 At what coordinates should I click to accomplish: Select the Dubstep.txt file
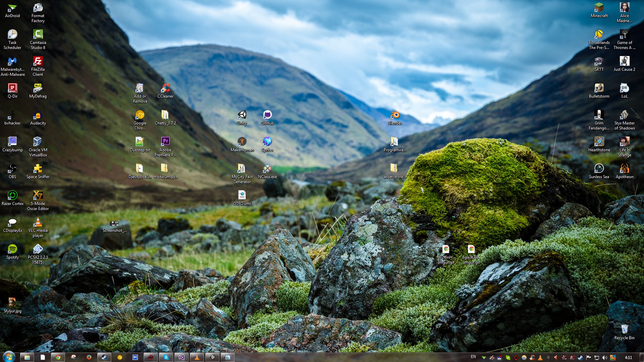[x=140, y=145]
